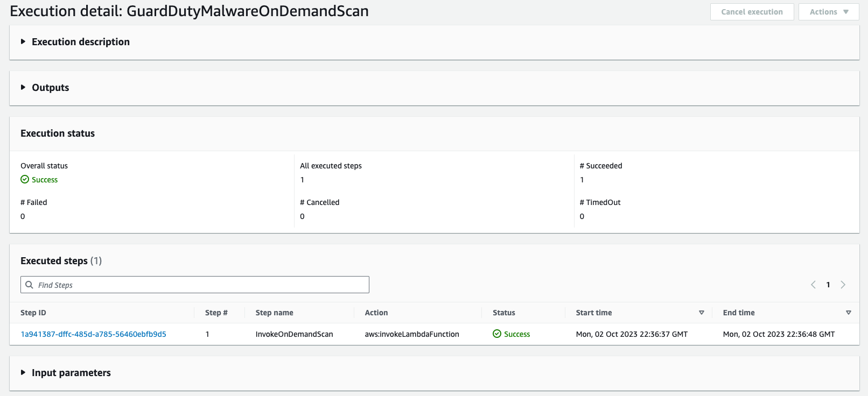Screen dimensions: 868x396
Task: Select page 1 in steps pagination
Action: coord(828,285)
